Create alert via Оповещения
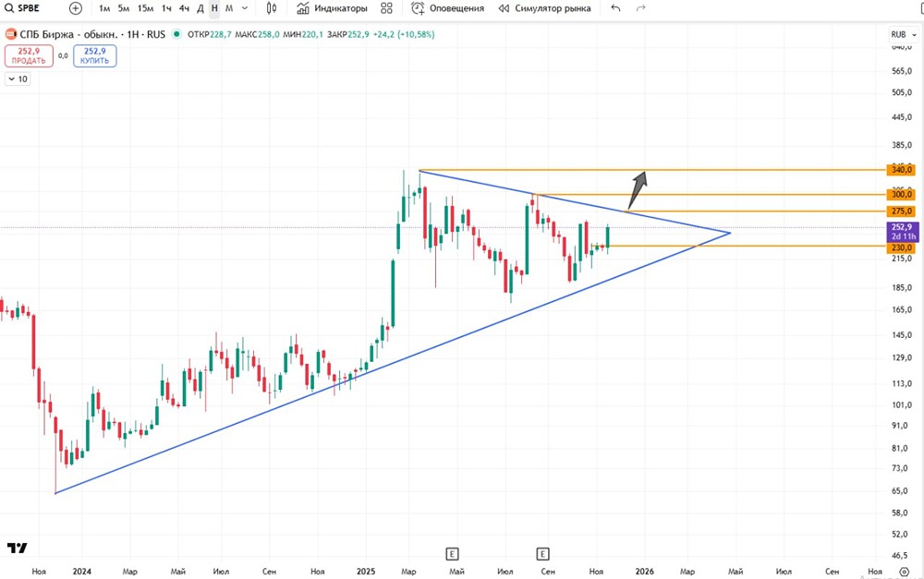This screenshot has width=924, height=579. click(448, 8)
